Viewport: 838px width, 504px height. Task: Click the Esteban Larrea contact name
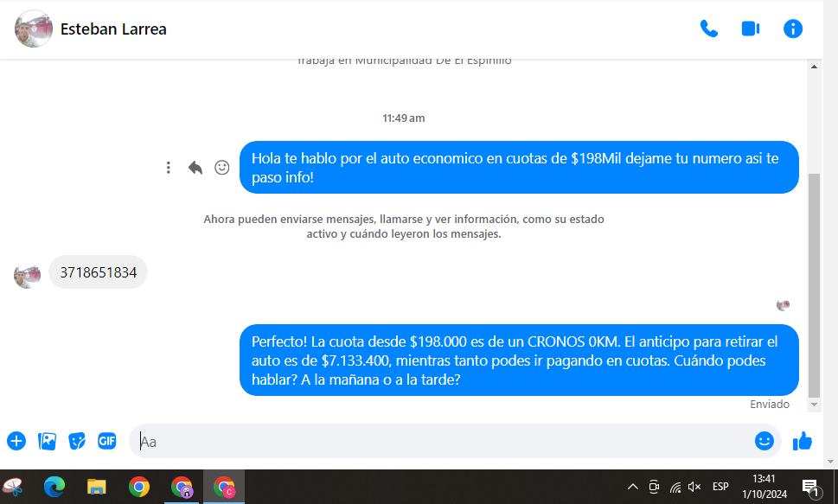click(113, 29)
